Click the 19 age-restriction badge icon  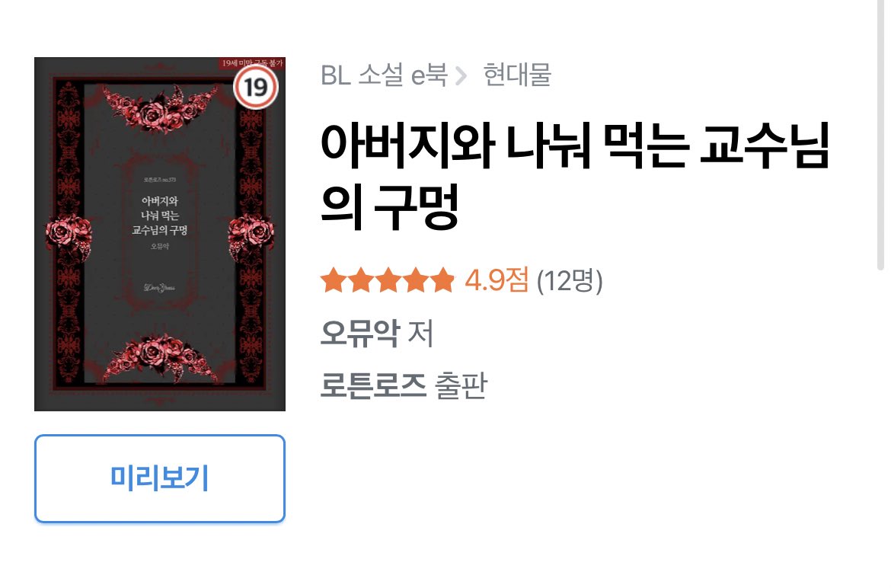click(256, 88)
